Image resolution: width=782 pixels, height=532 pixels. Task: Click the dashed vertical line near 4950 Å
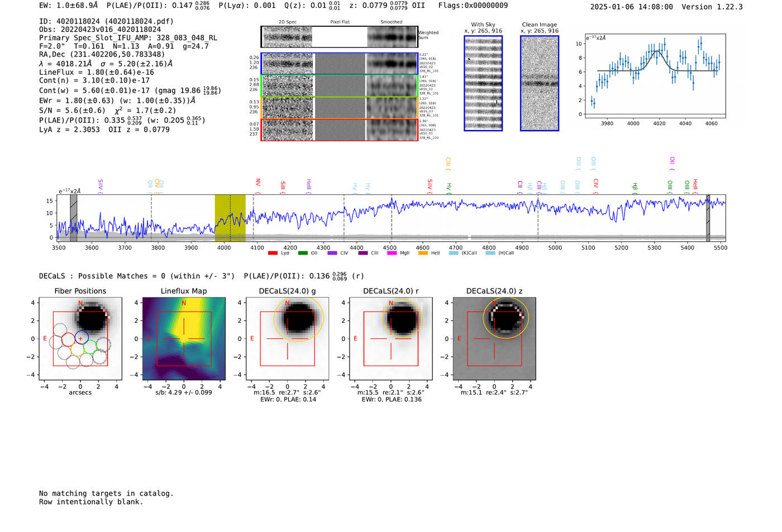click(538, 218)
